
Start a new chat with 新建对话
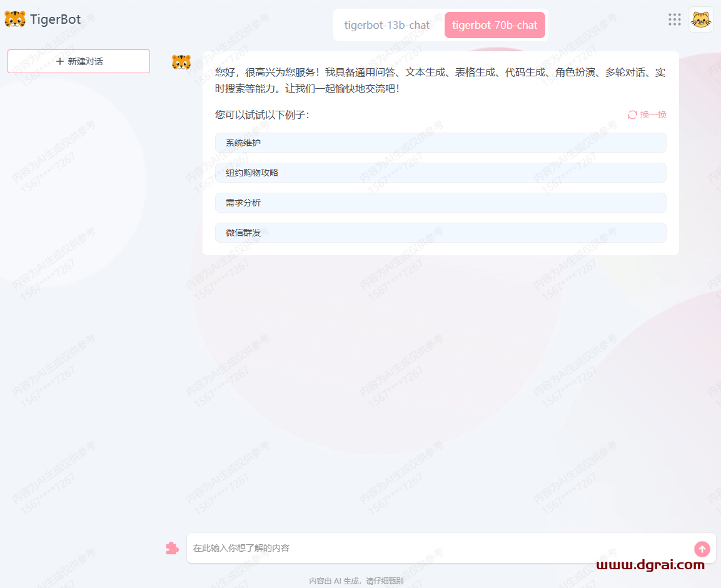79,61
